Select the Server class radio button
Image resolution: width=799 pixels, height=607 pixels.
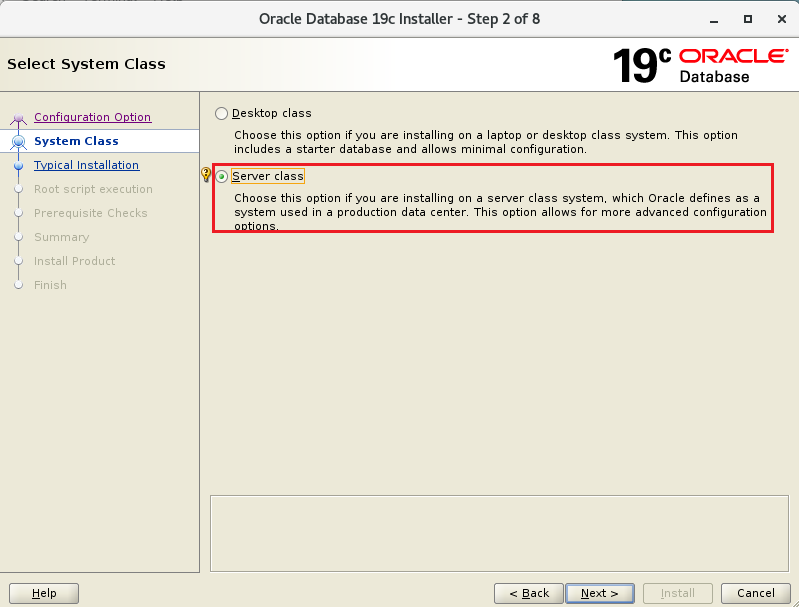click(221, 176)
